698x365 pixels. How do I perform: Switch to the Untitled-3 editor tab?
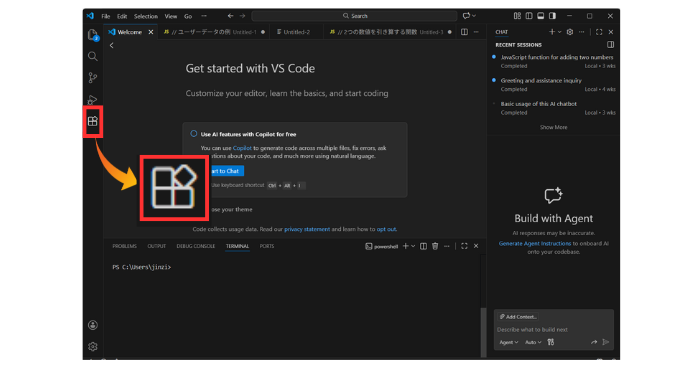pos(390,32)
